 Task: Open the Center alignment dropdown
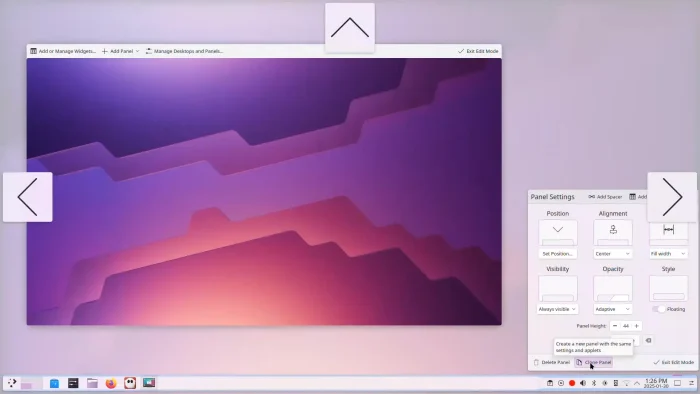click(613, 253)
